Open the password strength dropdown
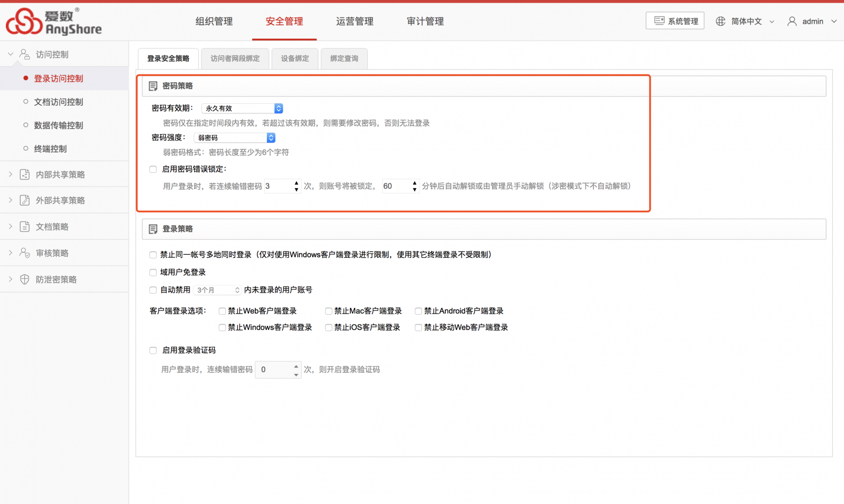The image size is (844, 504). 235,138
